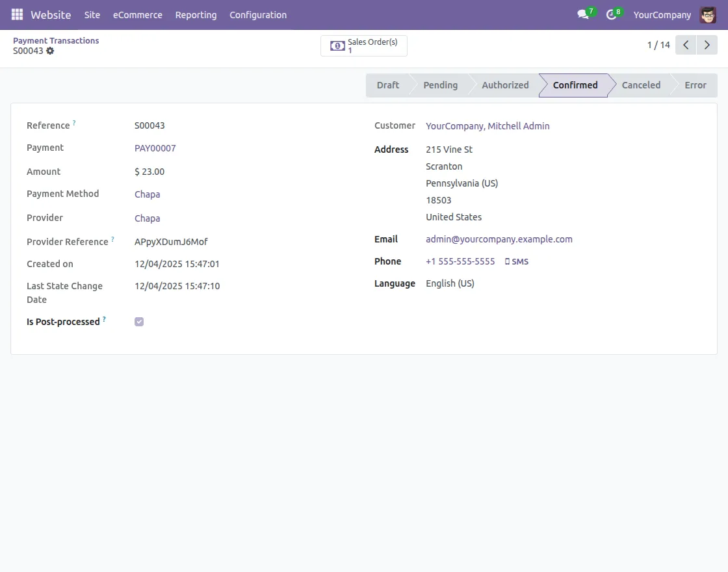Open the Sales Order(s) smart button
Screen dimensions: 728x572
coord(363,45)
